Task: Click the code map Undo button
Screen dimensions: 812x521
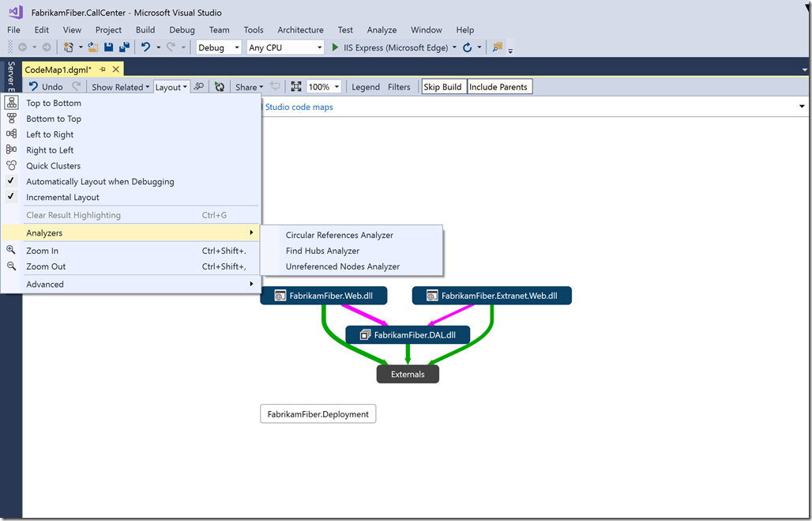Action: 46,87
